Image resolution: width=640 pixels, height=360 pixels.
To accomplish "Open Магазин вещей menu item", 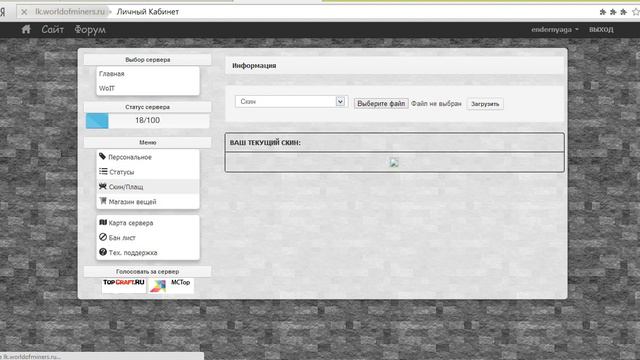I will [148, 202].
